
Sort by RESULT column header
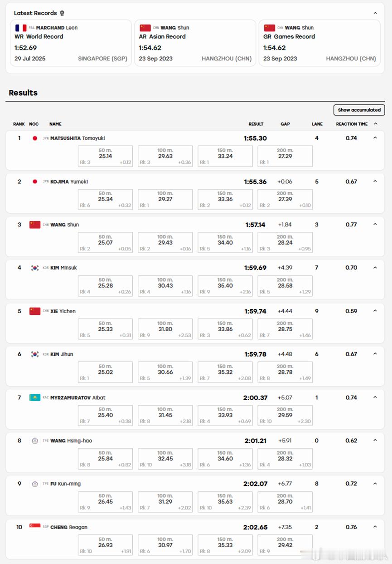(x=256, y=124)
